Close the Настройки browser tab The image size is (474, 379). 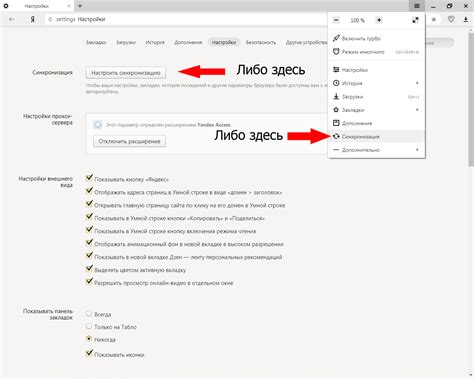[x=69, y=6]
